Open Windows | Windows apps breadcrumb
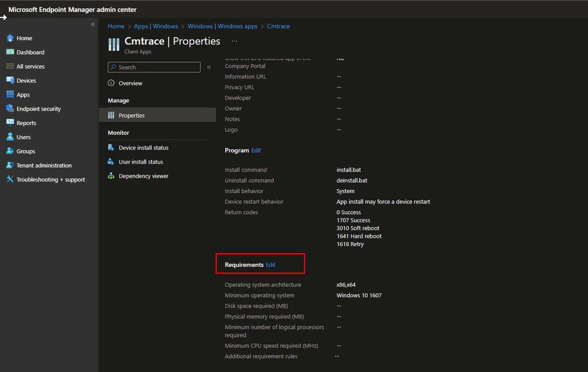Image resolution: width=588 pixels, height=372 pixels. [x=223, y=26]
